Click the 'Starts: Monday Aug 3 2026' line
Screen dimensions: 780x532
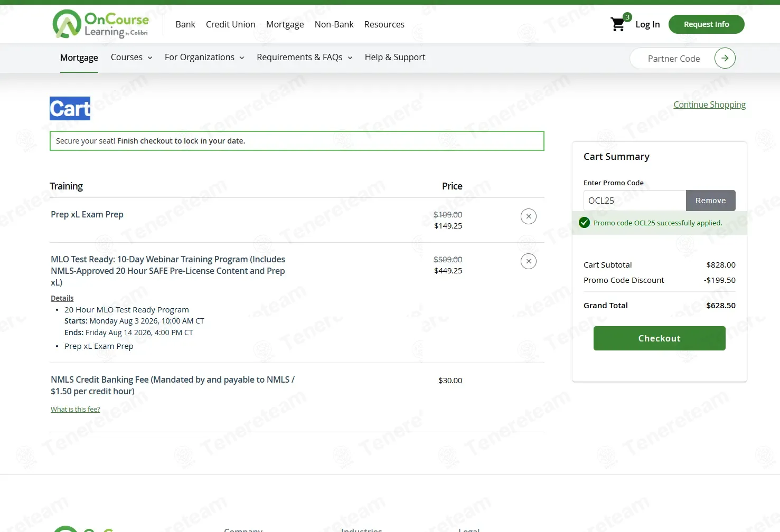(x=134, y=321)
